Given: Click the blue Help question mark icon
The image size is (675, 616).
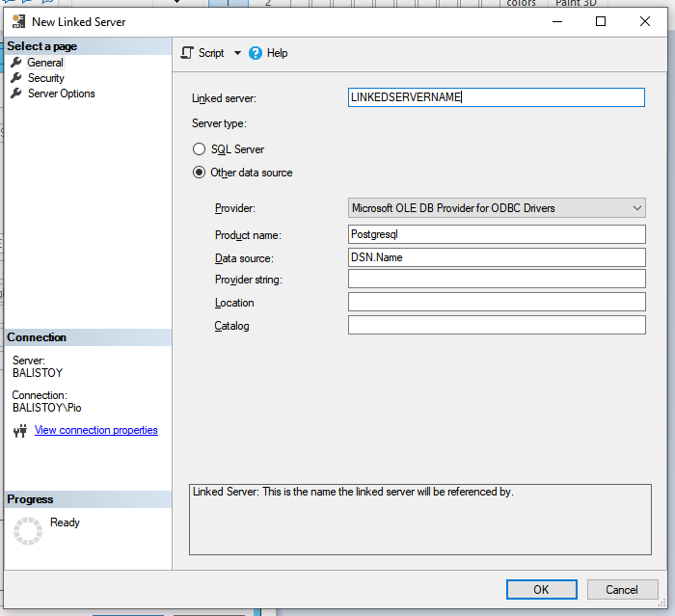Looking at the screenshot, I should point(256,53).
